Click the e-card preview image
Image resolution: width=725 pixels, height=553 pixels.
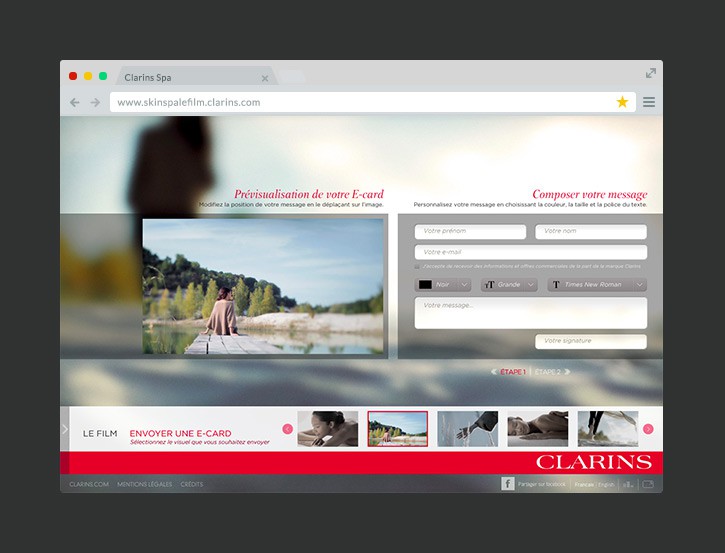[263, 286]
